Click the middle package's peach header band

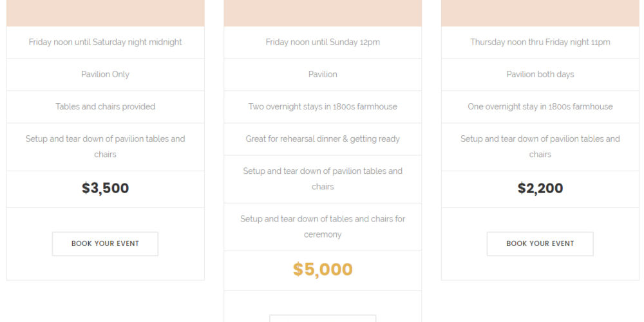[x=323, y=13]
